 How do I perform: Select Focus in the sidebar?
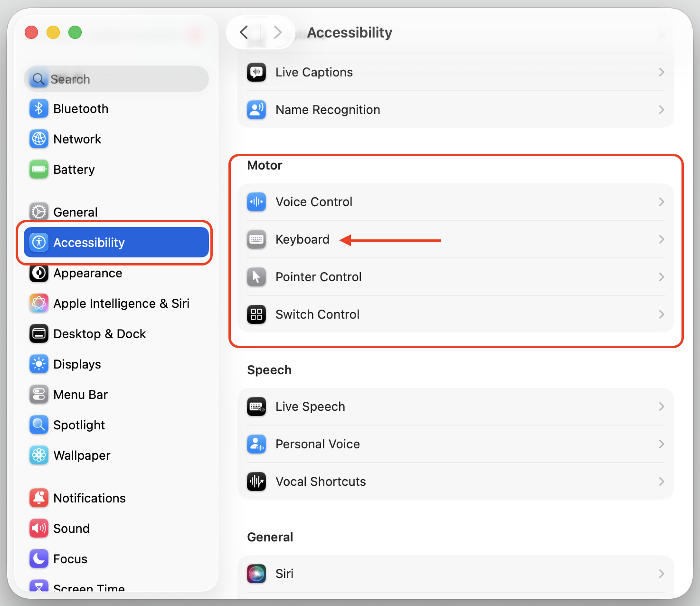[x=116, y=559]
